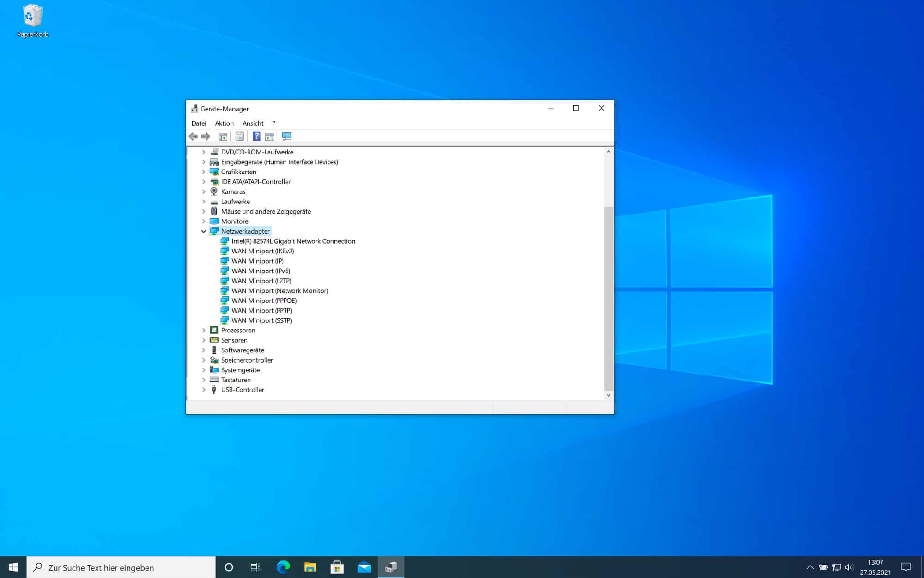Launch Microsoft Edge from the taskbar

coord(283,567)
